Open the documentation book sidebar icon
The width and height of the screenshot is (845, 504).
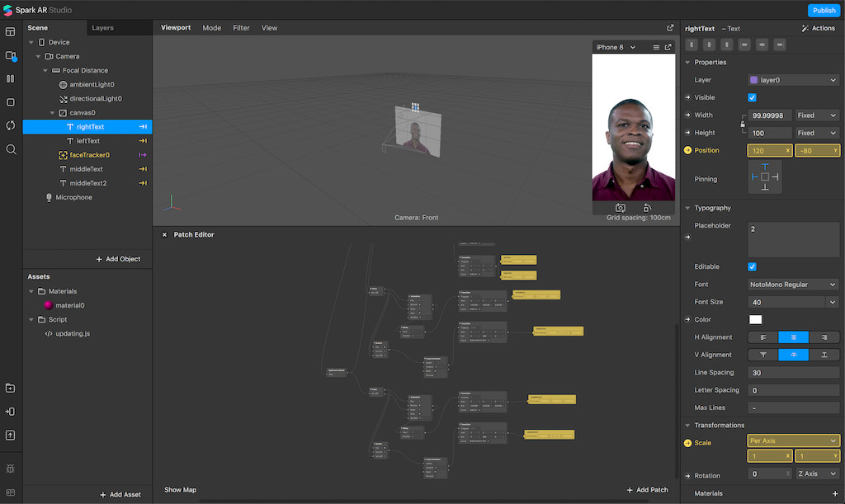(10, 492)
